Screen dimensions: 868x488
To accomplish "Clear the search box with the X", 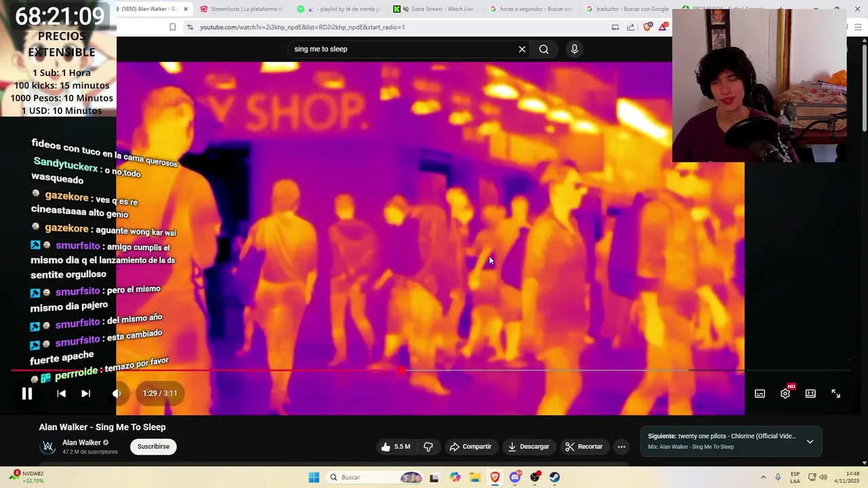I will (522, 49).
